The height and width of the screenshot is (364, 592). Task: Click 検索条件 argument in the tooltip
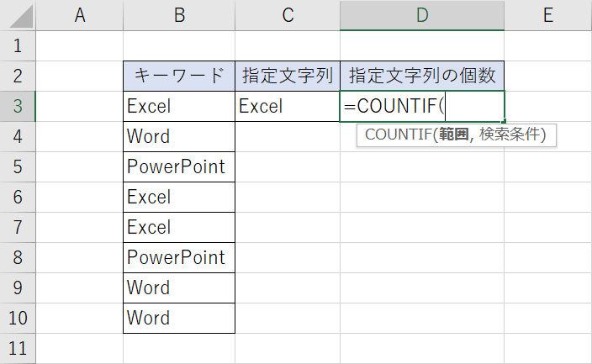point(510,135)
